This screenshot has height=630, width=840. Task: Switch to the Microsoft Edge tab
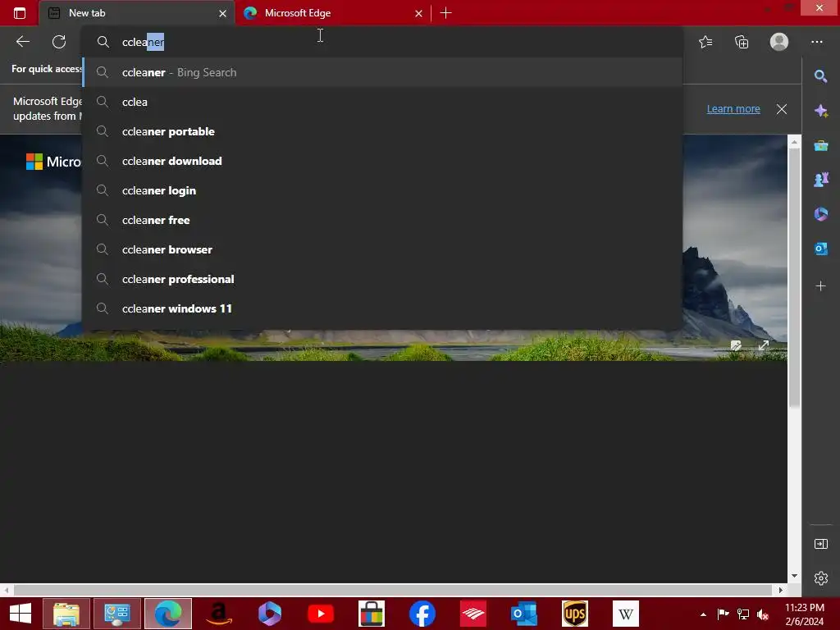tap(332, 13)
